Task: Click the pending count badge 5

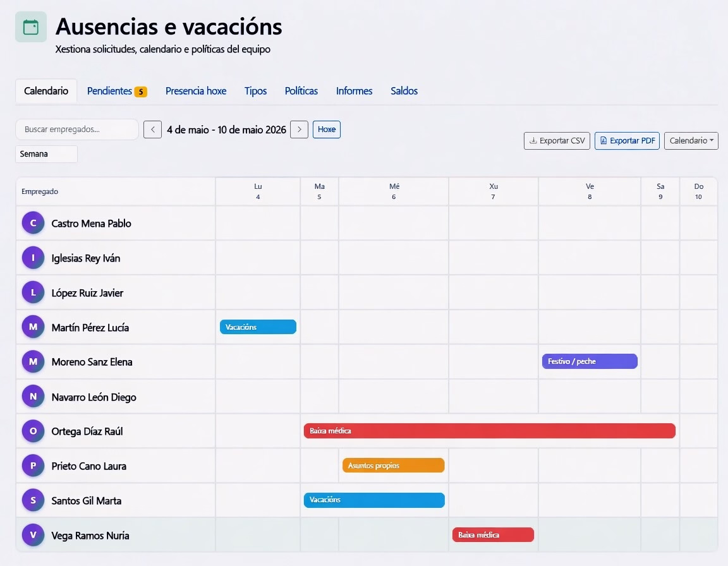Action: pyautogui.click(x=141, y=92)
